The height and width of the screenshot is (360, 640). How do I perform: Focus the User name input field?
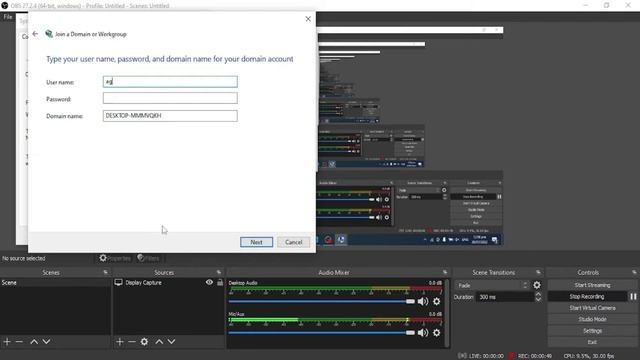(170, 82)
